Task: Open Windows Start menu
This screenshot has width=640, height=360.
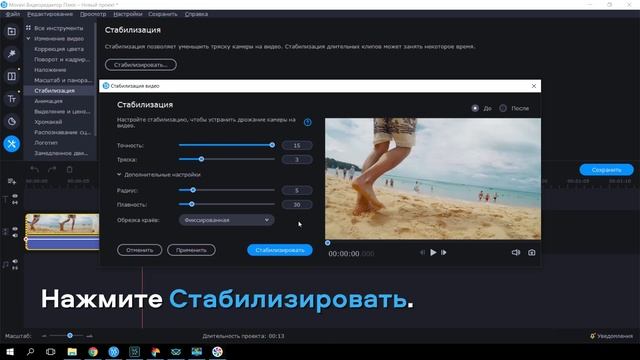Action: (10, 351)
